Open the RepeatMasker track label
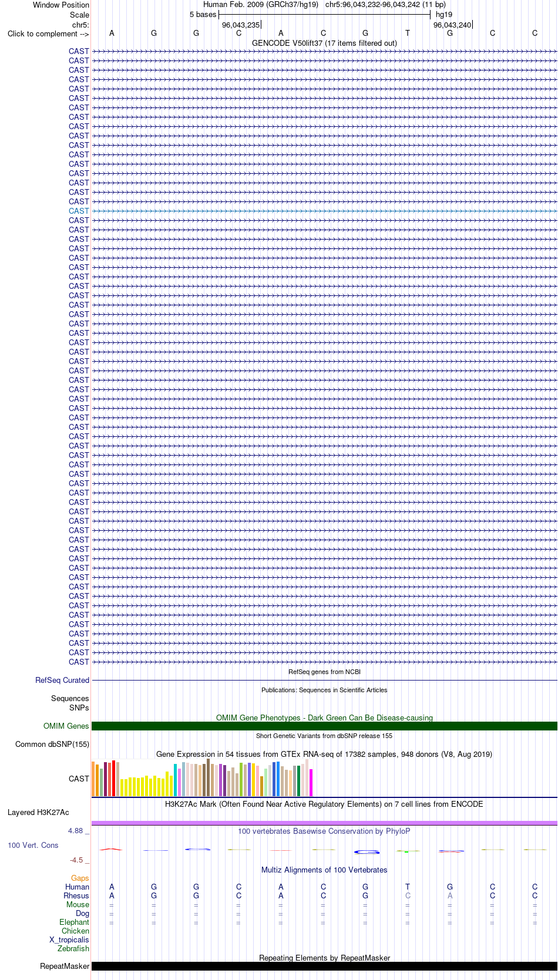The width and height of the screenshot is (558, 980). click(x=65, y=966)
